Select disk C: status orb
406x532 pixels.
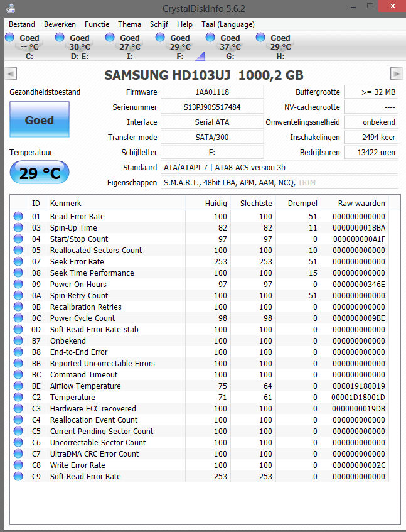coord(9,37)
